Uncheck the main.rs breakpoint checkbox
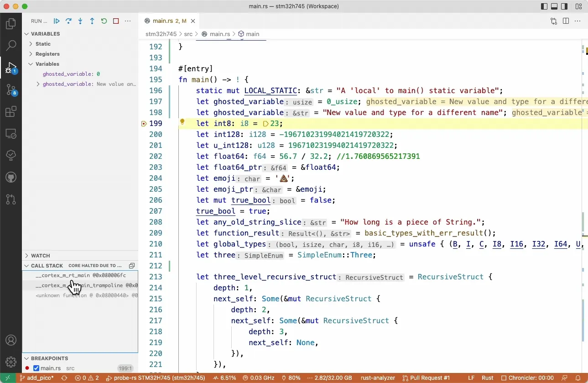 pos(36,368)
